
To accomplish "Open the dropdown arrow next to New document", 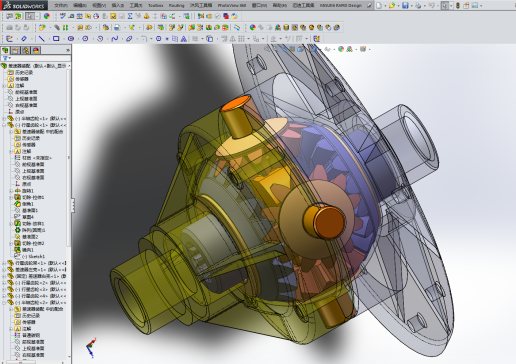I will tap(385, 6).
